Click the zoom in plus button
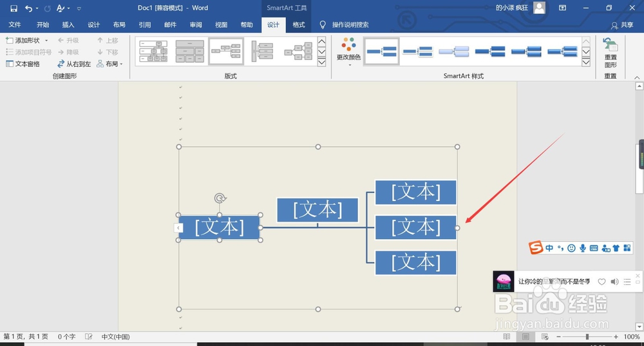The image size is (644, 346). pyautogui.click(x=616, y=336)
